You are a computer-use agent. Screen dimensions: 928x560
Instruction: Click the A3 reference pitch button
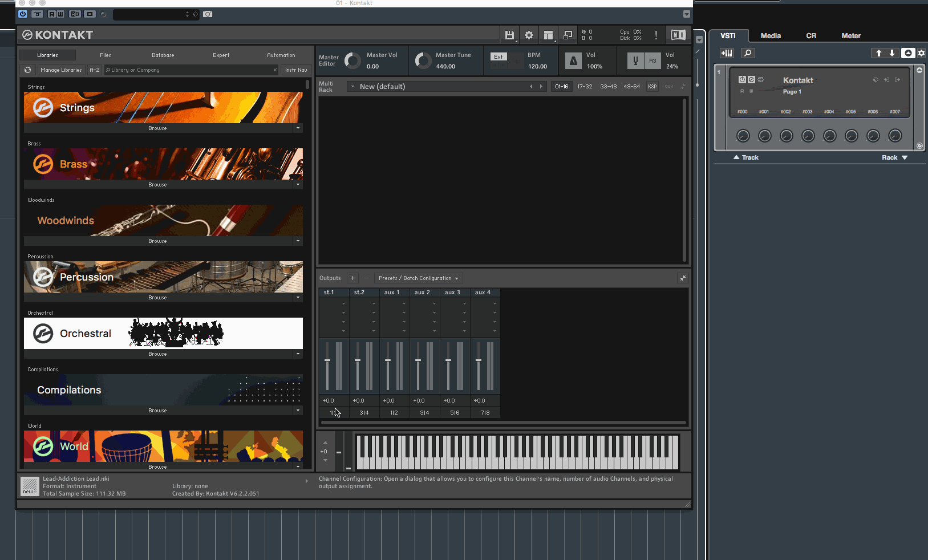(653, 60)
